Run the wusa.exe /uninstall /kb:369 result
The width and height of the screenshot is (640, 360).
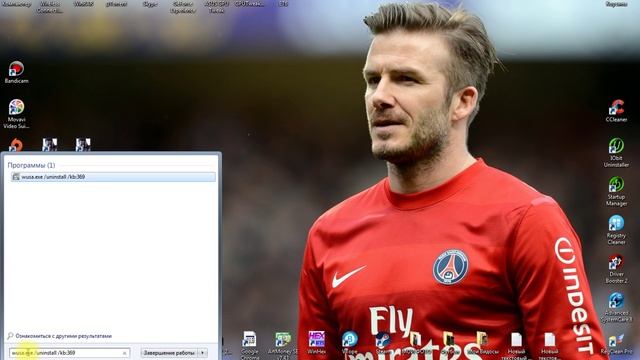point(113,177)
